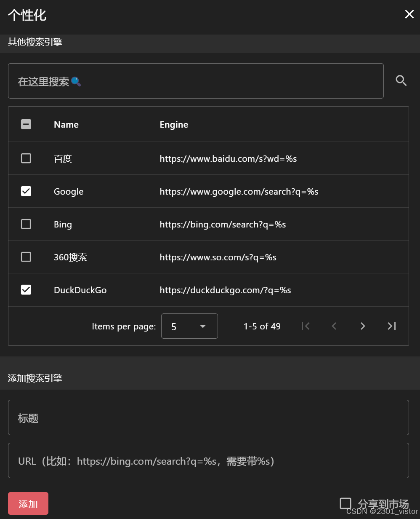Image resolution: width=420 pixels, height=519 pixels.
Task: Click the google.com search engine URL
Action: [239, 192]
